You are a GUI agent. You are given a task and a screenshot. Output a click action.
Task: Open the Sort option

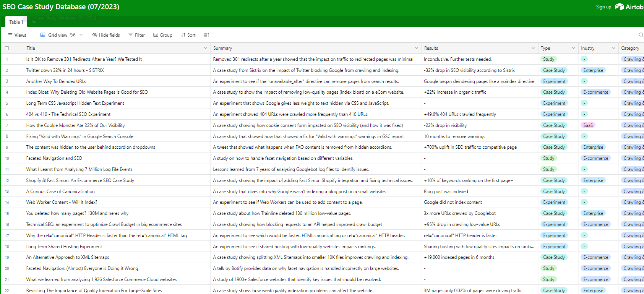[x=188, y=35]
